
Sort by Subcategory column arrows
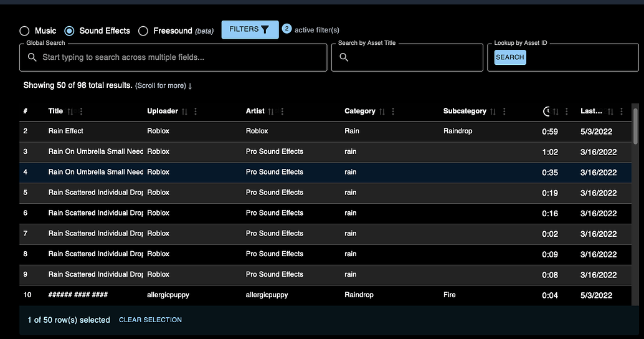coord(493,112)
